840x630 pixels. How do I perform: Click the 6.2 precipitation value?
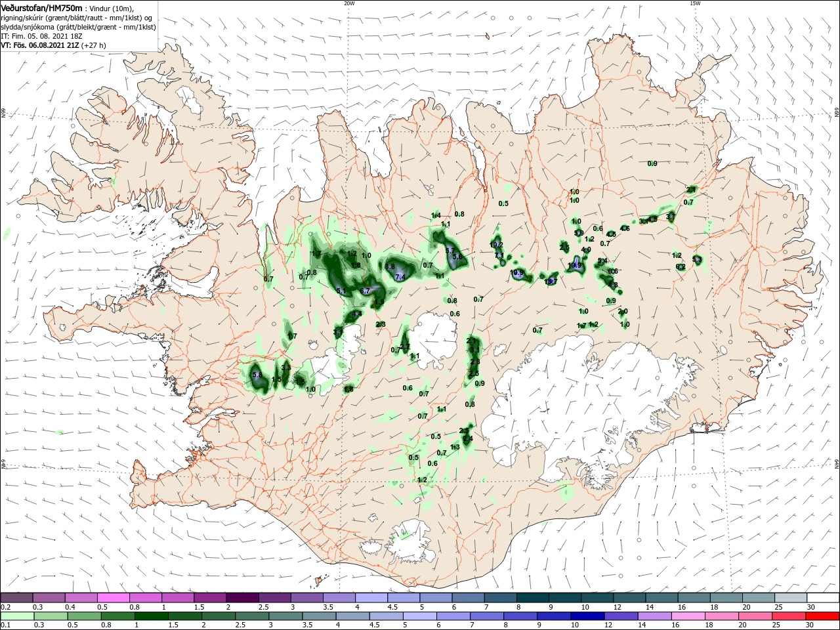click(x=681, y=266)
